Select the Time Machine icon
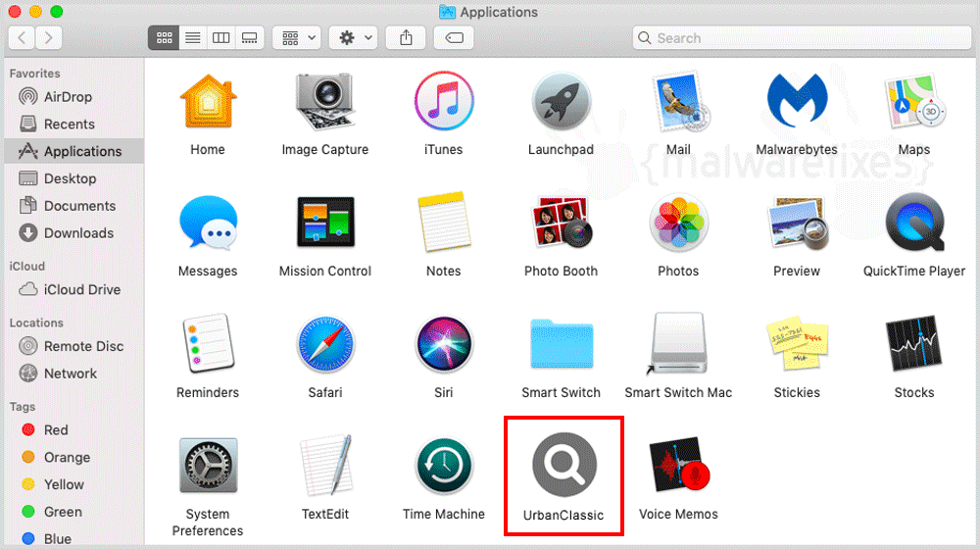 [x=444, y=466]
